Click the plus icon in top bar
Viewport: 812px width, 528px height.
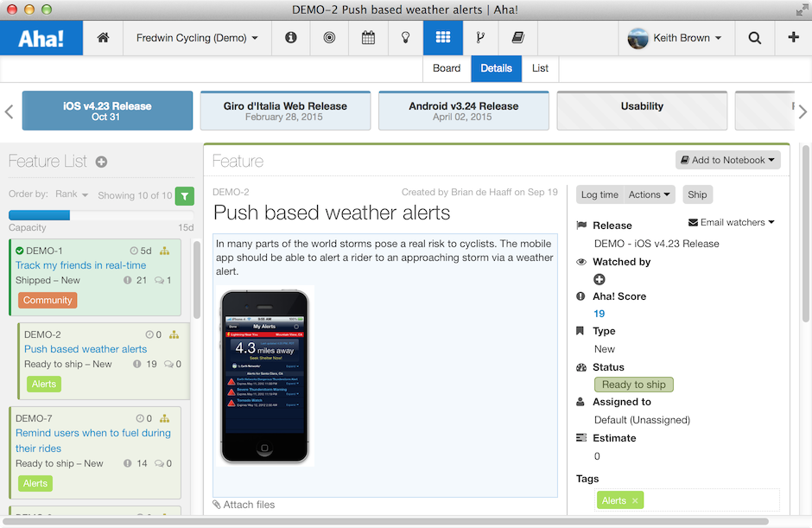(793, 37)
